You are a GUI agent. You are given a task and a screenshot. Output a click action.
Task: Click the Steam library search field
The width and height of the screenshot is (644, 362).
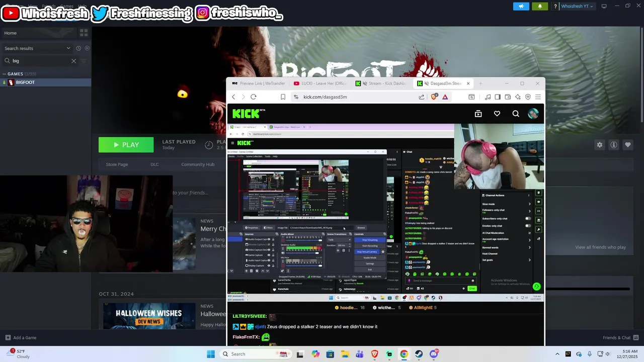(40, 61)
